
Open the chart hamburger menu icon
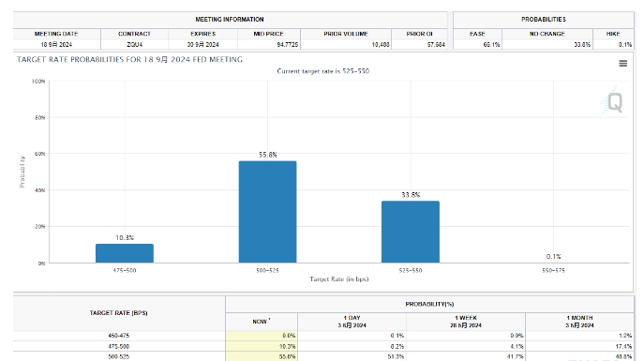[622, 63]
